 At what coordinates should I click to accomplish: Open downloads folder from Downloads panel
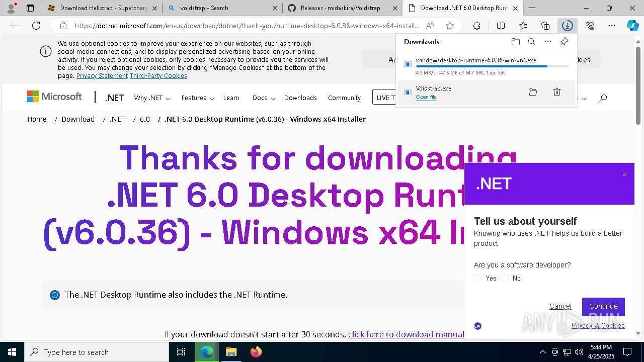pos(516,42)
